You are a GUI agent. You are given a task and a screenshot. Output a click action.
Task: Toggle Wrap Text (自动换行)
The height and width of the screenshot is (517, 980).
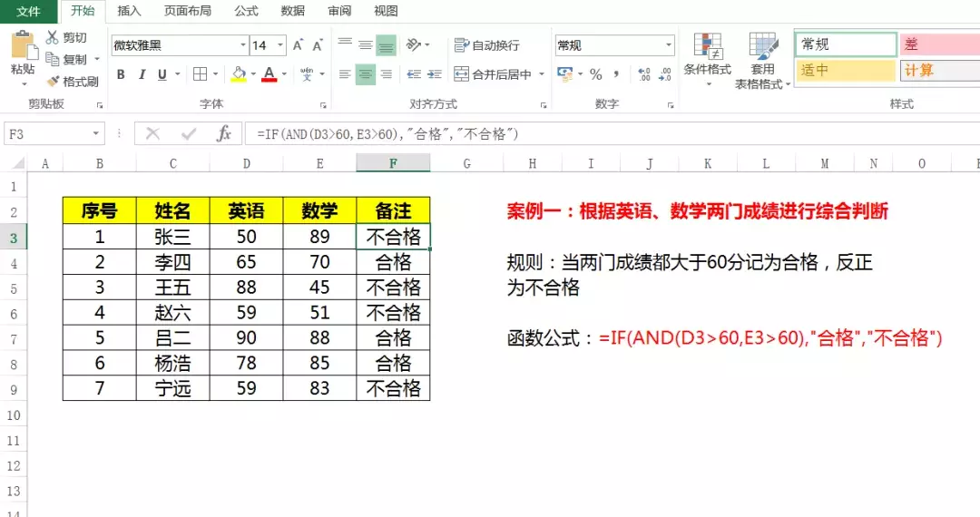487,45
